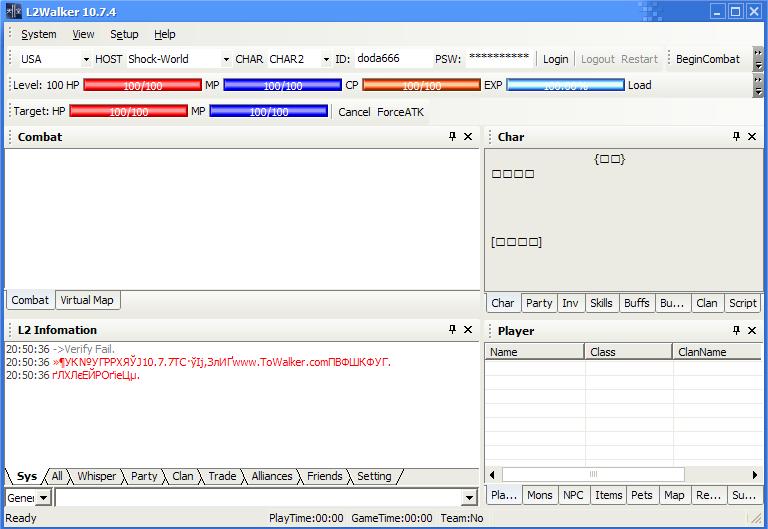Open the Buffs tab
This screenshot has width=768, height=529.
pyautogui.click(x=637, y=303)
